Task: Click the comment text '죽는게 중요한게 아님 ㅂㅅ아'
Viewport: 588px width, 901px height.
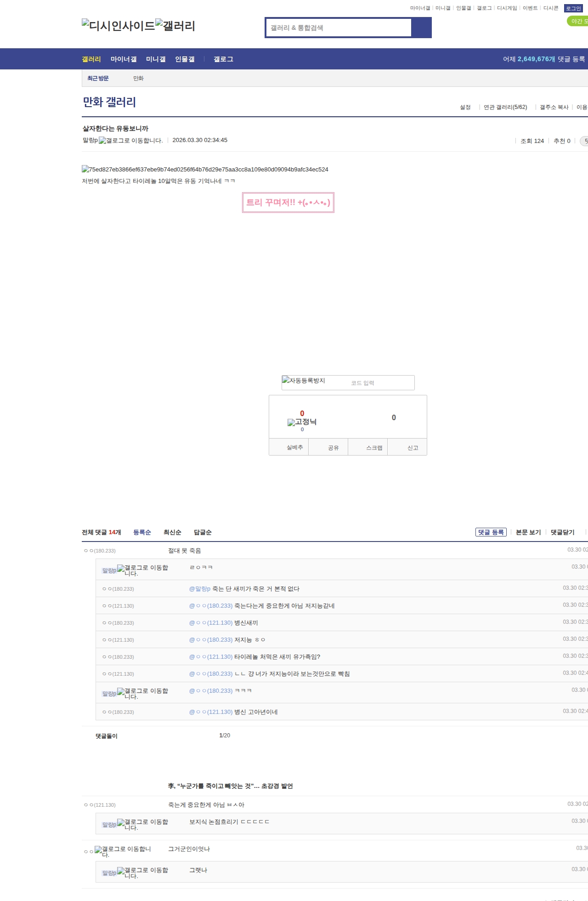Action: (x=206, y=805)
